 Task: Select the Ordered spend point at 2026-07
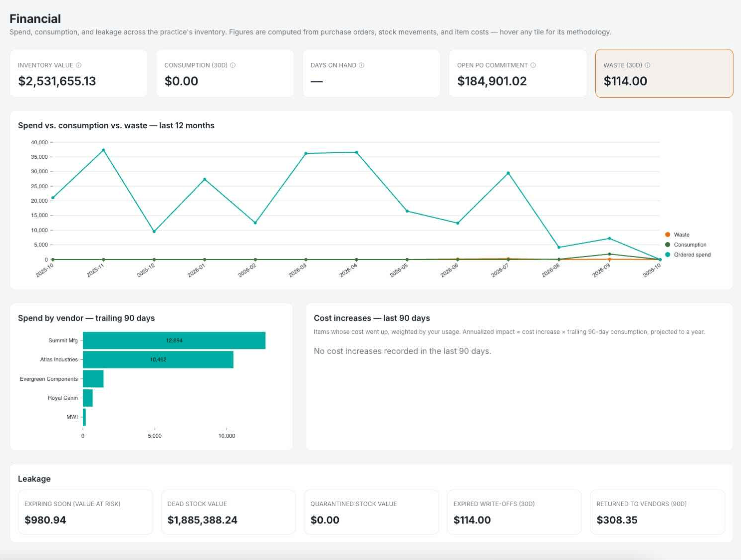pos(508,173)
